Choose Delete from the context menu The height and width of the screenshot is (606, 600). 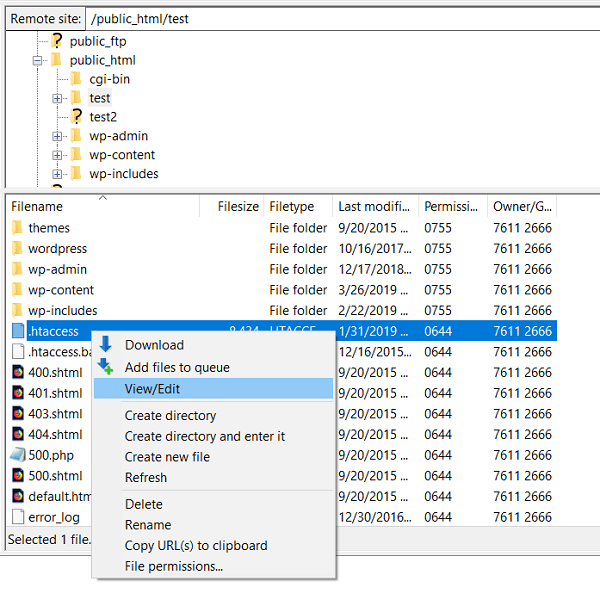pyautogui.click(x=213, y=504)
